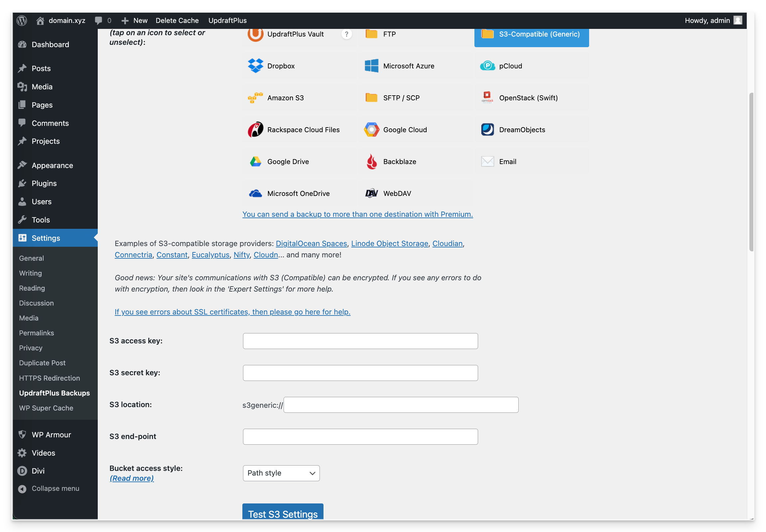Select the Backblaze flame icon
The height and width of the screenshot is (532, 766).
coord(372,162)
